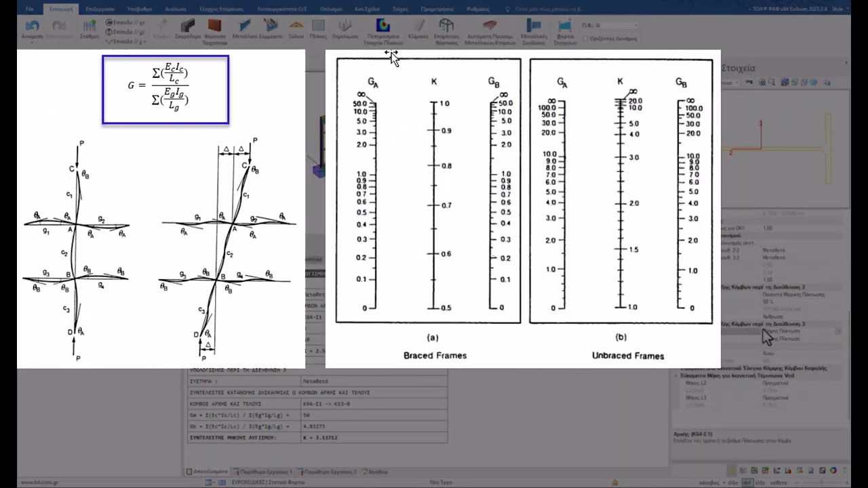Open Πεπερασμένα Στοιχεία Πλακών tool
This screenshot has width=868, height=488.
(383, 31)
